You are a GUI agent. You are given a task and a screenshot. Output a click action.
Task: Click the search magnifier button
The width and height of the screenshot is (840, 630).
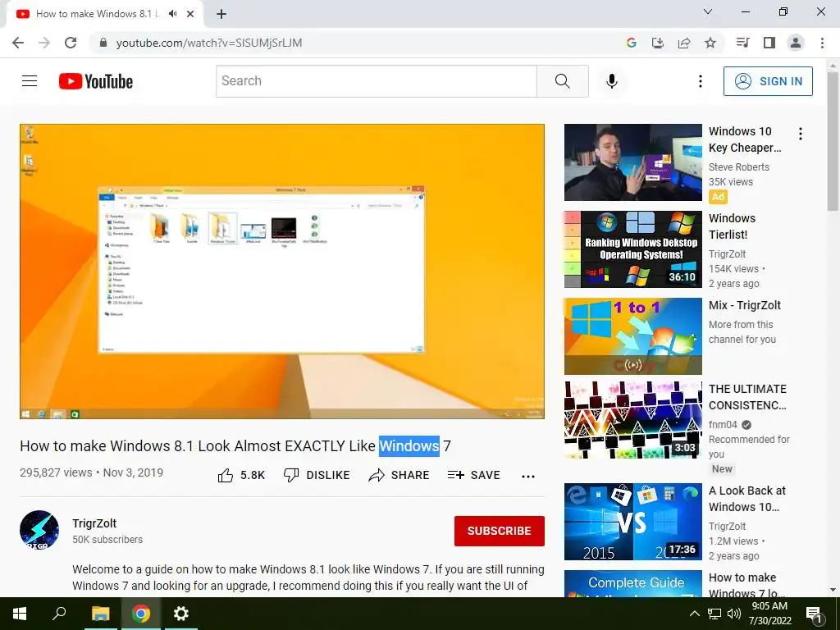tap(563, 81)
